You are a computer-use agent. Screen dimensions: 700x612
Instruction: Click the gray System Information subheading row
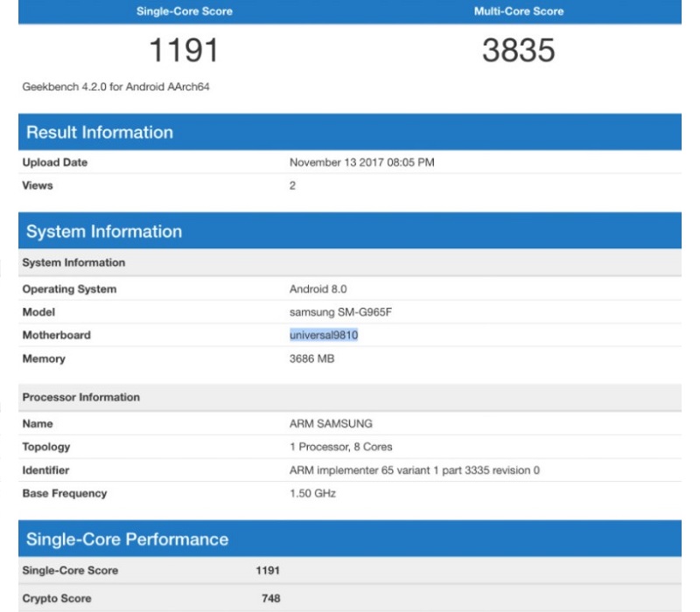(350, 262)
